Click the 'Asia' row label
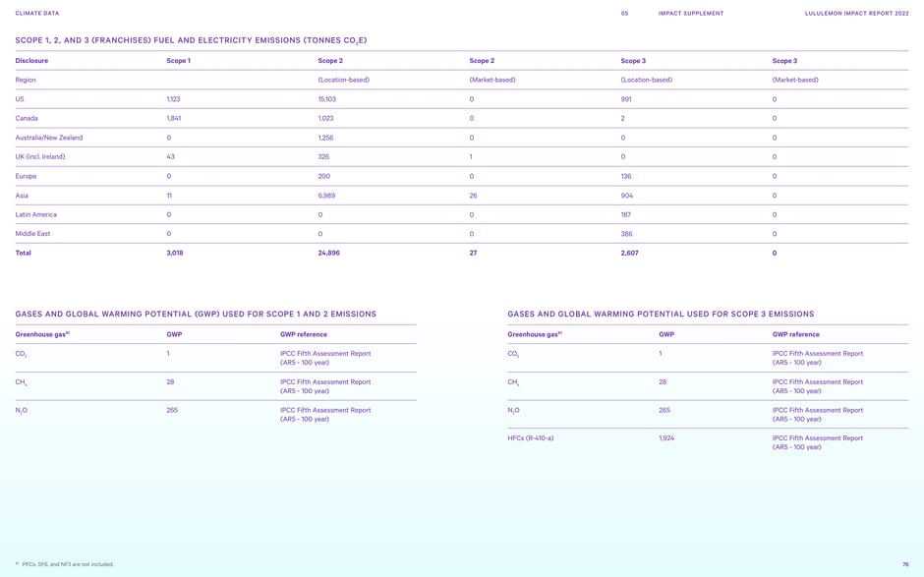The width and height of the screenshot is (924, 577). (22, 196)
